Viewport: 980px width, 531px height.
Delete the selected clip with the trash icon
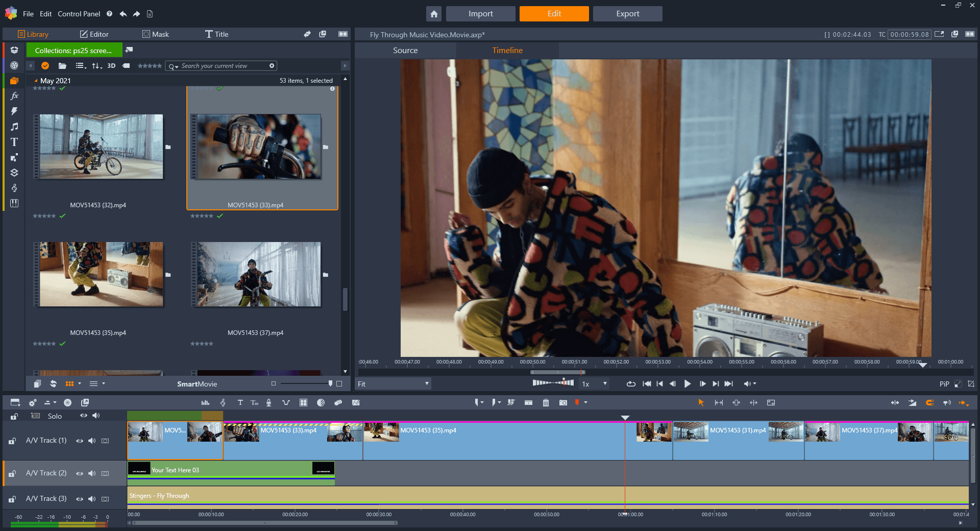546,403
